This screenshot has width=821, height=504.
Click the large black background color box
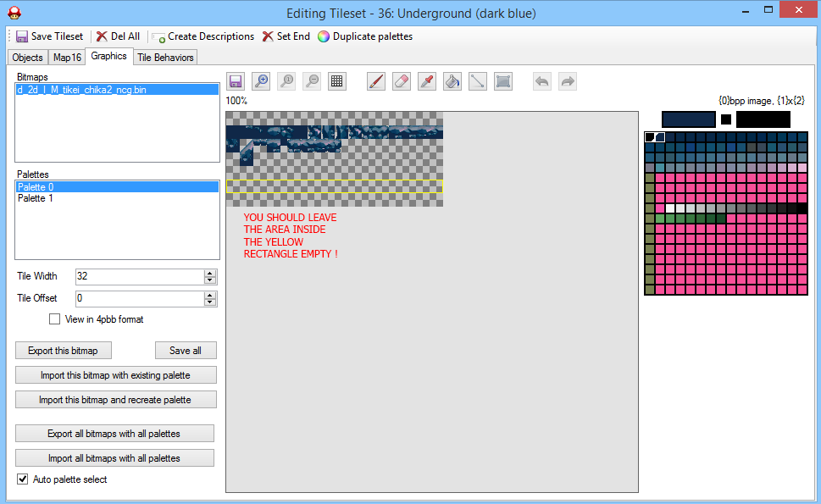point(763,119)
